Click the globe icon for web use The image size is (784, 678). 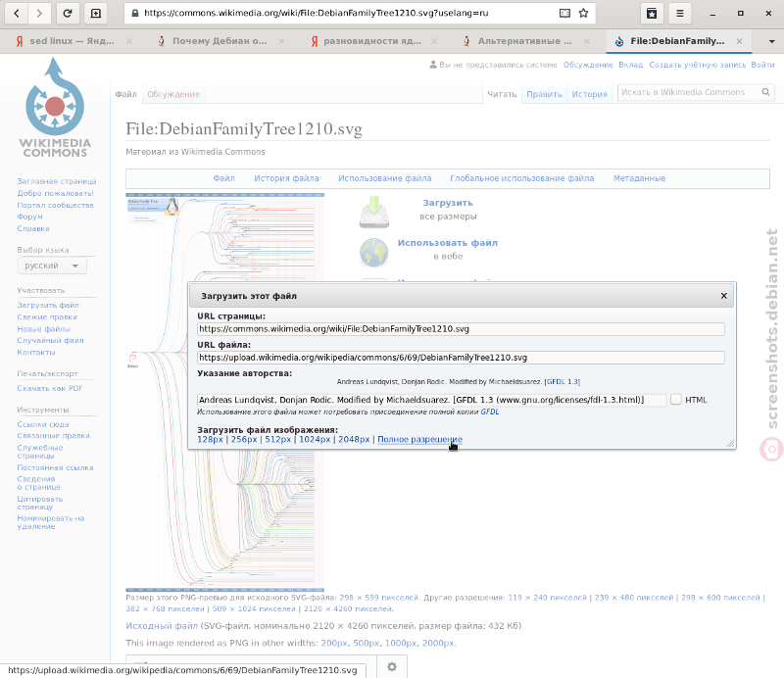click(373, 252)
